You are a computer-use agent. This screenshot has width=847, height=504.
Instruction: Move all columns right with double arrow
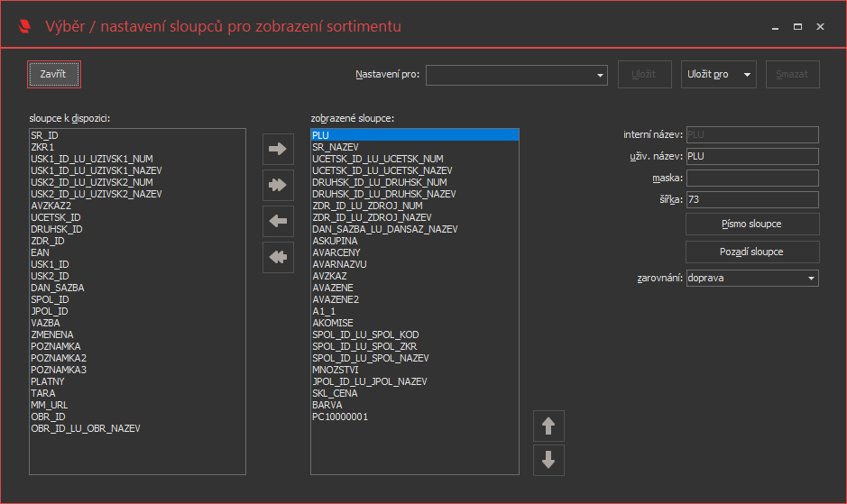(278, 185)
